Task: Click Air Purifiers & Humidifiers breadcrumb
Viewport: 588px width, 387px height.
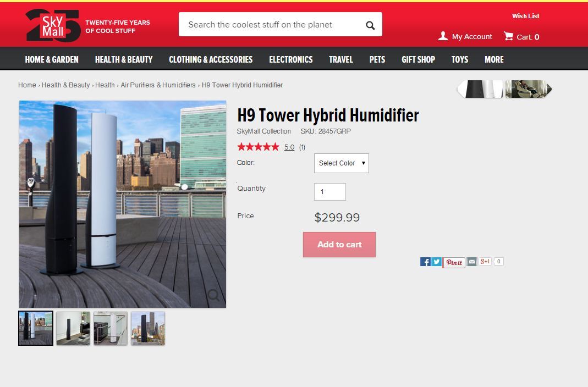Action: tap(158, 85)
